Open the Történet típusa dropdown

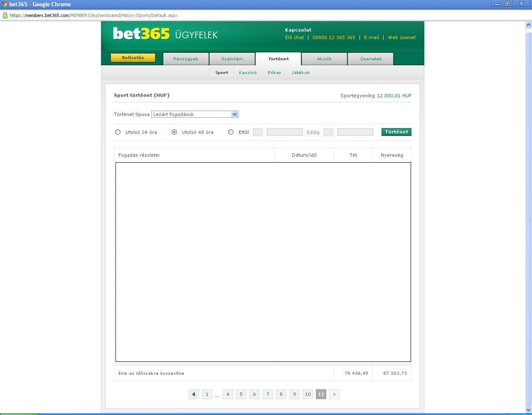[x=195, y=114]
